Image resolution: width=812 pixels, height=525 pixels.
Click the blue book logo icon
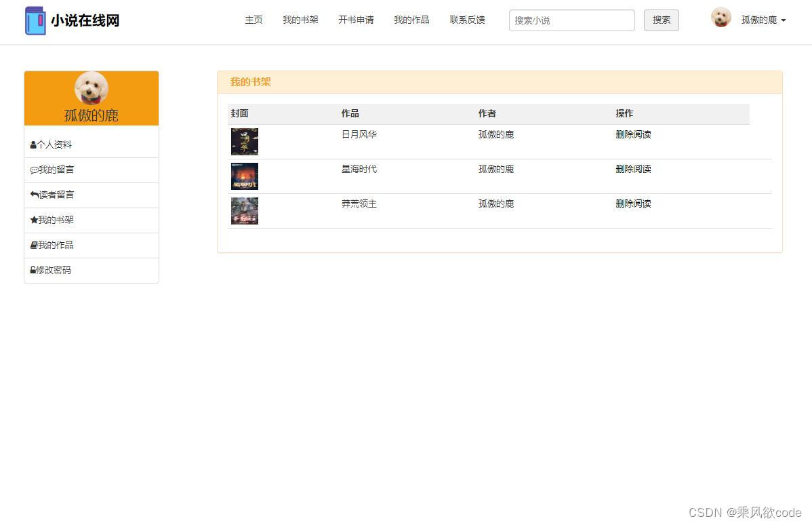click(35, 21)
